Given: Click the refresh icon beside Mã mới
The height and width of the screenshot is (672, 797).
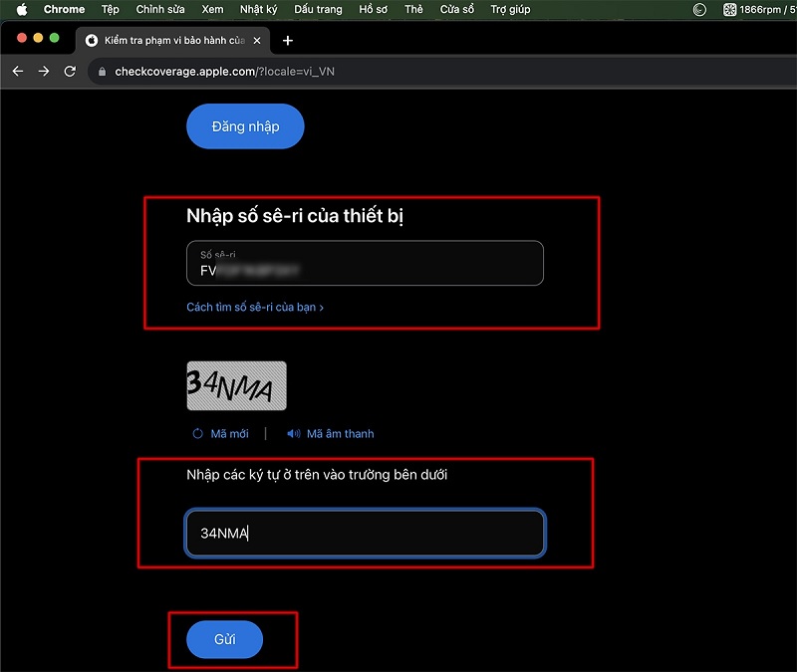Looking at the screenshot, I should (x=197, y=434).
